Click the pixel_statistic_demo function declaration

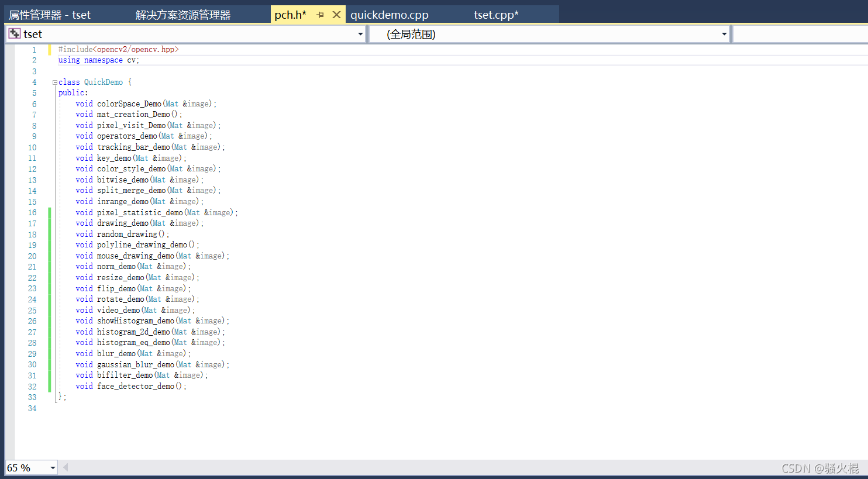(157, 212)
